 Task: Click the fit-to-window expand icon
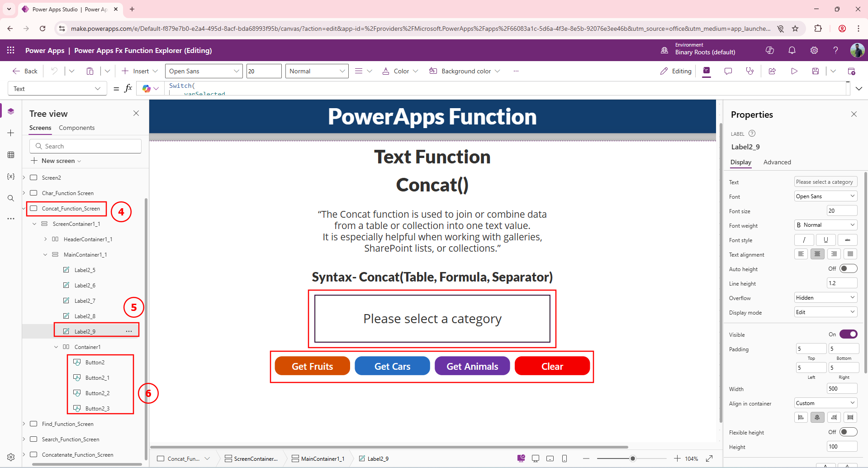pyautogui.click(x=709, y=458)
